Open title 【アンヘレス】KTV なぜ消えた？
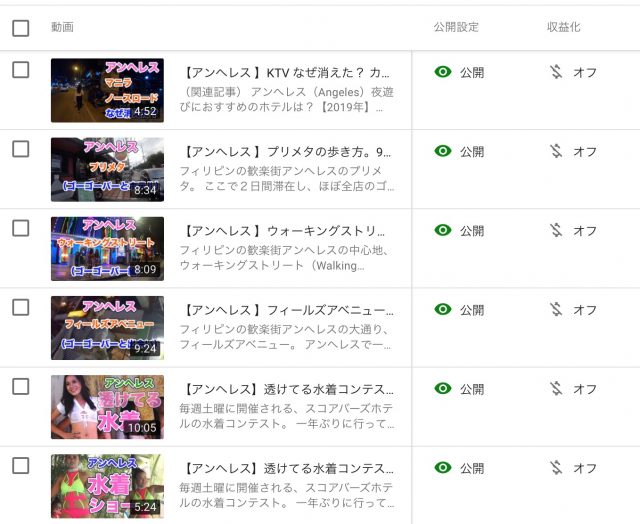 pos(285,73)
